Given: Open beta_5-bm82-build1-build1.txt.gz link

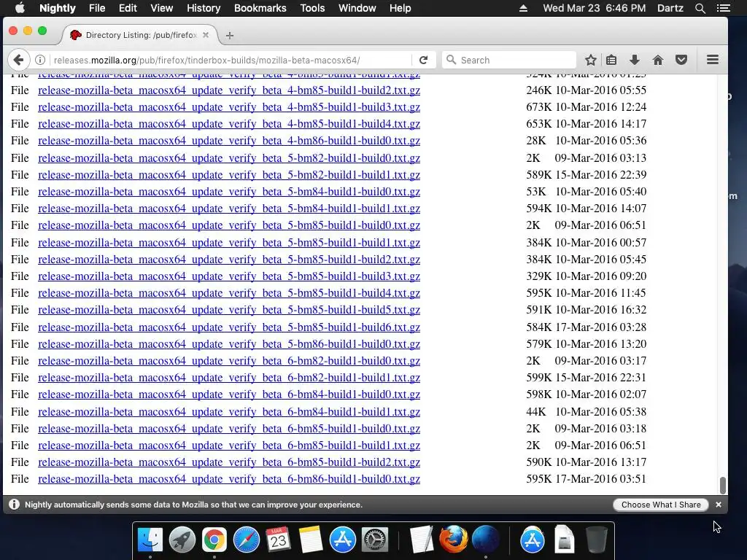Looking at the screenshot, I should tap(229, 175).
